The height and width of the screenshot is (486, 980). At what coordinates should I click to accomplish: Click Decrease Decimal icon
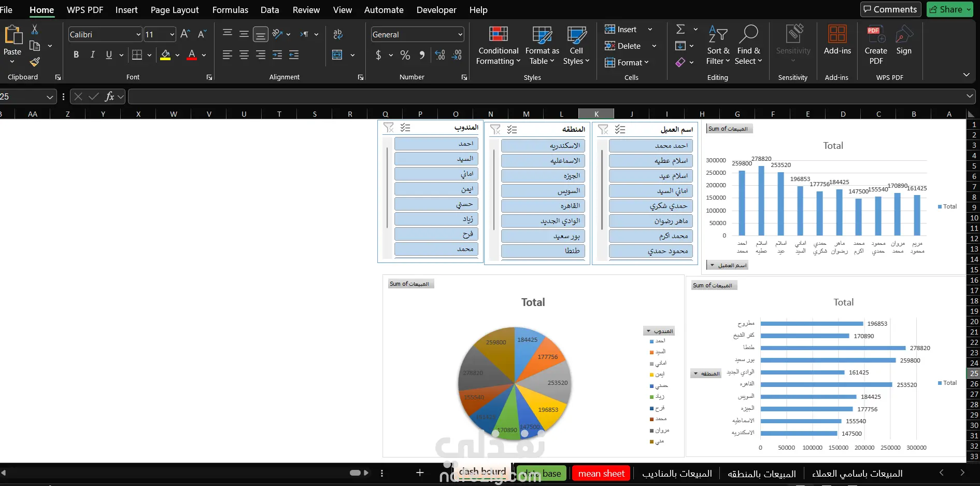[457, 55]
